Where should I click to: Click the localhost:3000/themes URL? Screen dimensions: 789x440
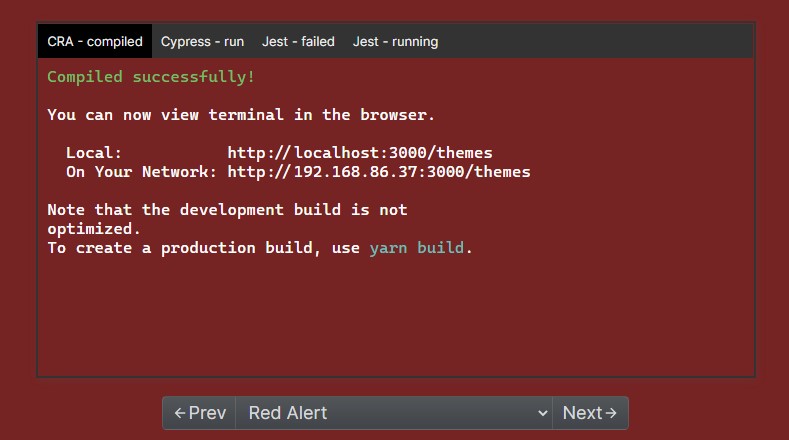[x=360, y=153]
